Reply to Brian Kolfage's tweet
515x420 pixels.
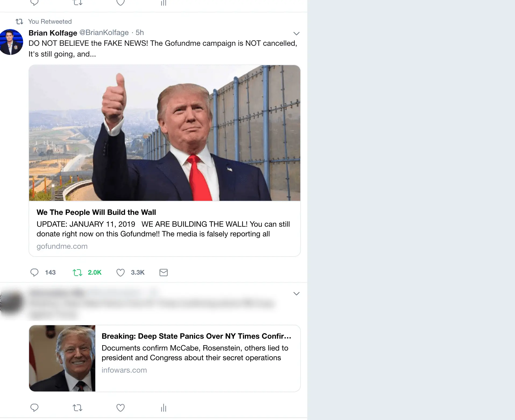34,272
